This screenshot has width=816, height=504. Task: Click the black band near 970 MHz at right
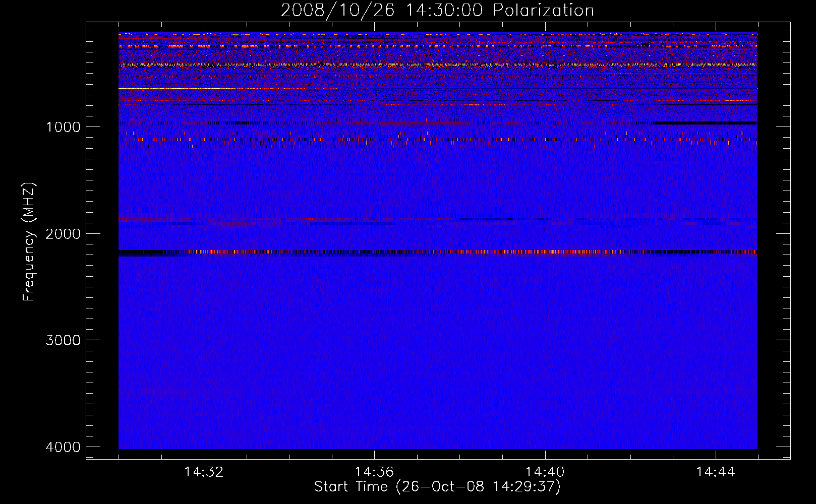pyautogui.click(x=705, y=123)
